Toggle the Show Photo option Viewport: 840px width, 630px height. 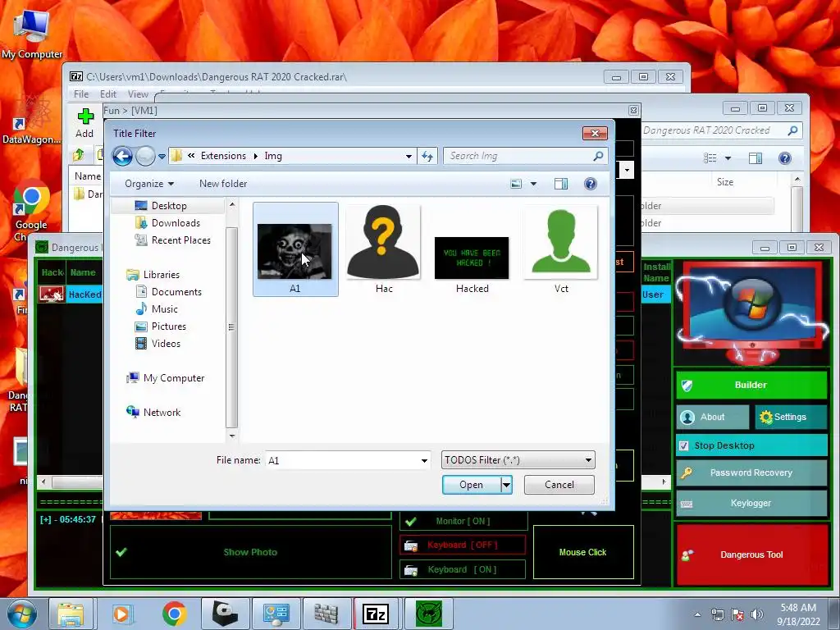(x=251, y=552)
